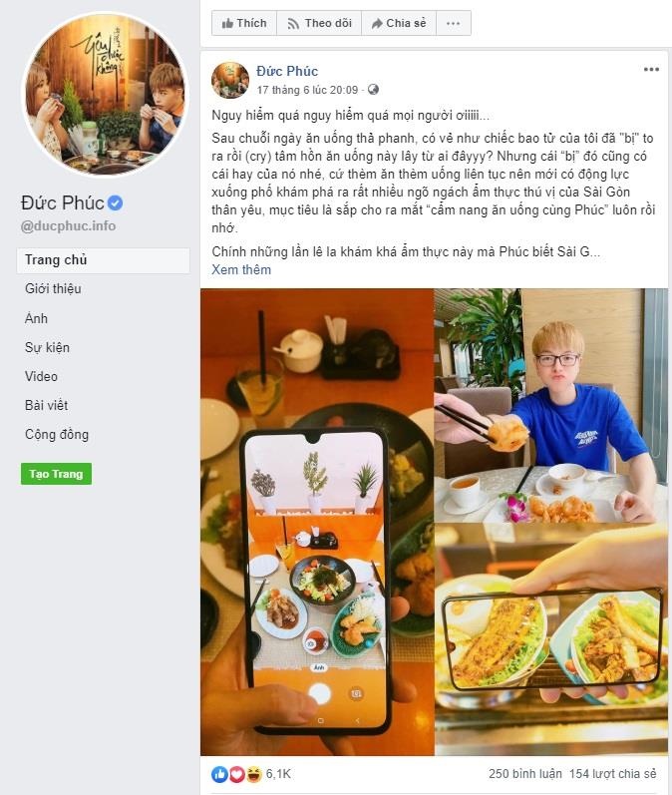Open the post options ellipsis menu
This screenshot has height=795, width=672.
pos(651,70)
